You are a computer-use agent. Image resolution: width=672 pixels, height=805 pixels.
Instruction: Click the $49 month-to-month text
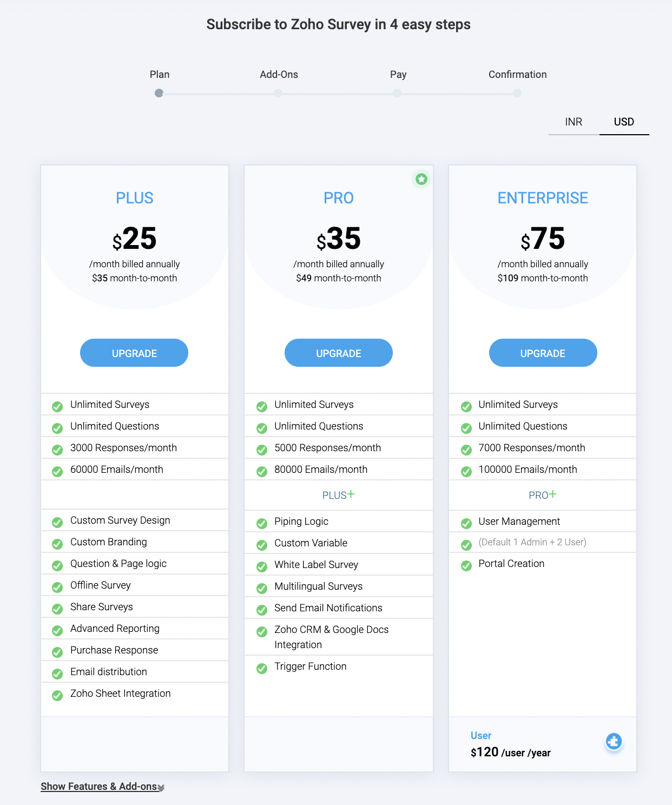coord(339,278)
